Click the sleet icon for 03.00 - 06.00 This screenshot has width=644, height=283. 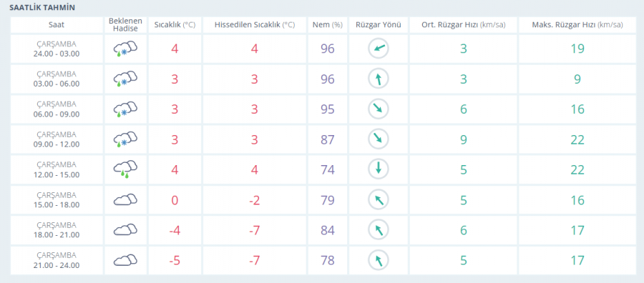pos(125,79)
